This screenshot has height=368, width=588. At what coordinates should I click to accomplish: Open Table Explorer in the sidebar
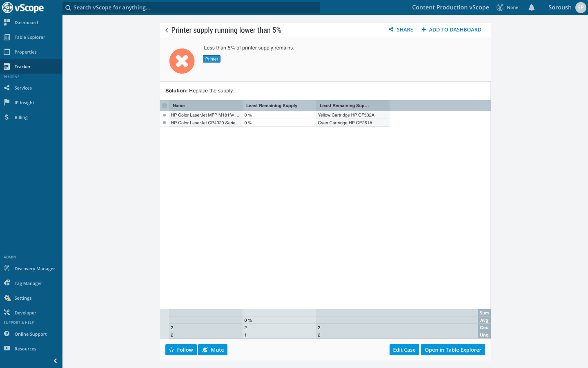coord(31,37)
